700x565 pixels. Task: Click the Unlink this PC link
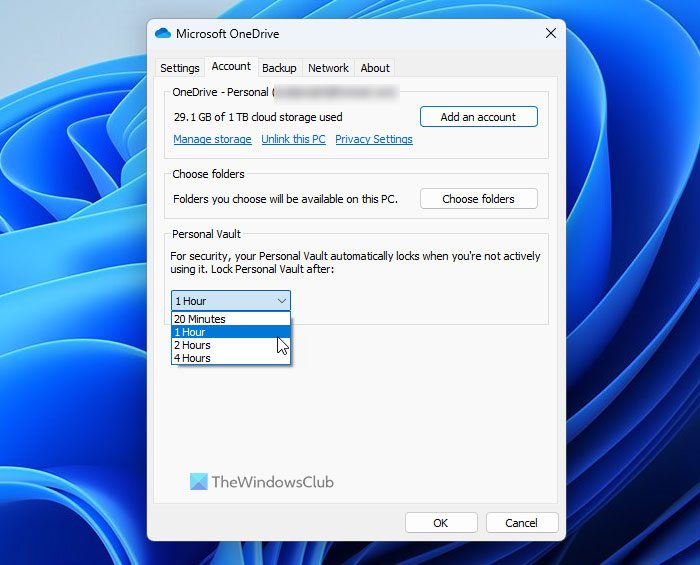tap(293, 139)
